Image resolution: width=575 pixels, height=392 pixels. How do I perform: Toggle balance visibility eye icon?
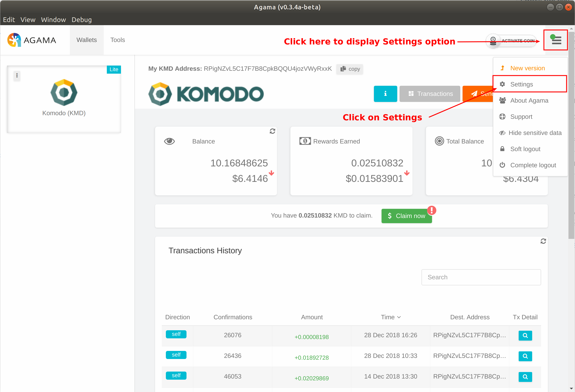coord(169,141)
